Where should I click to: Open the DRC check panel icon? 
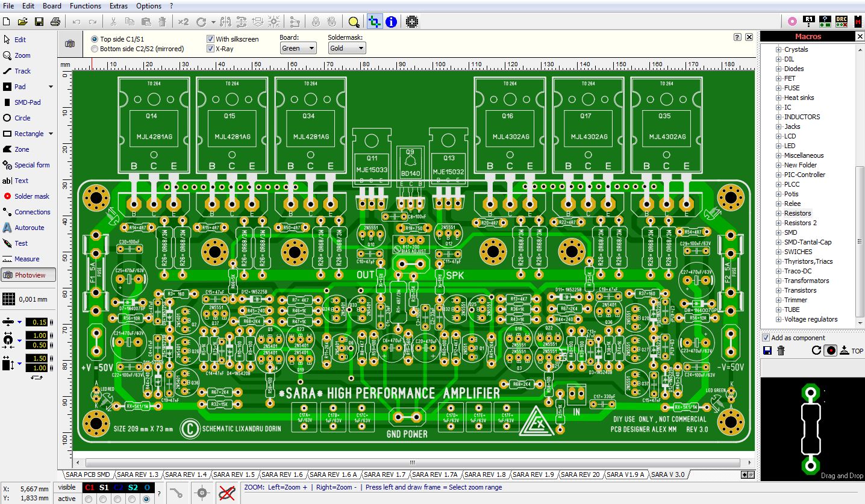[x=842, y=22]
